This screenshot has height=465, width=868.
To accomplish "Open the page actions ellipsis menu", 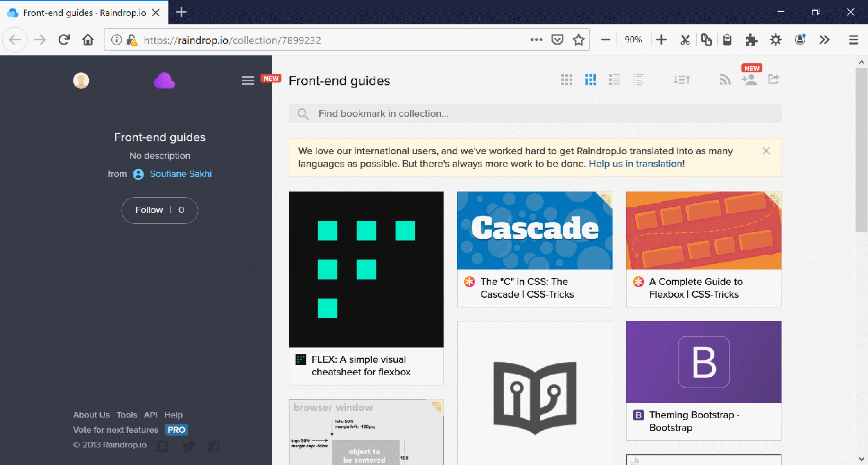I will (x=536, y=40).
